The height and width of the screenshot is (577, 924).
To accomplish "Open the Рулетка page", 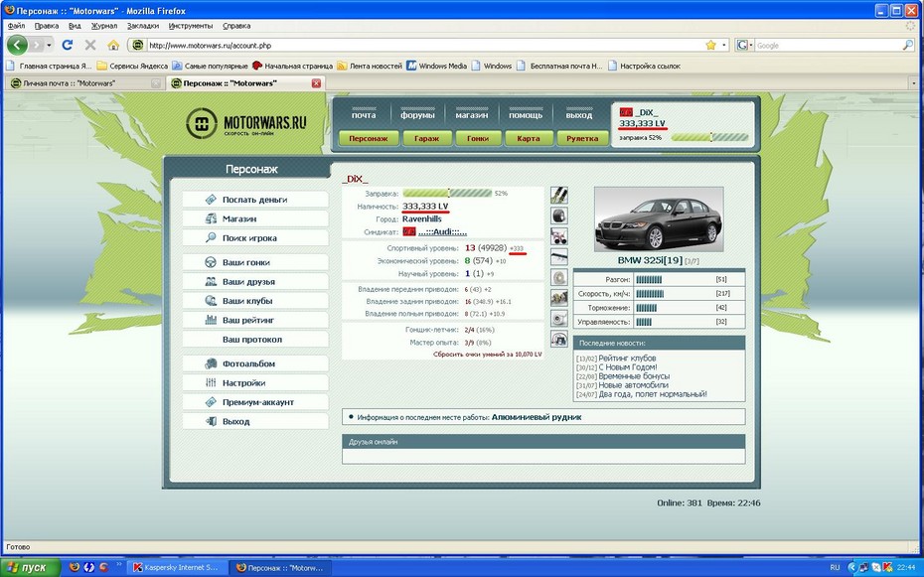I will coord(582,138).
